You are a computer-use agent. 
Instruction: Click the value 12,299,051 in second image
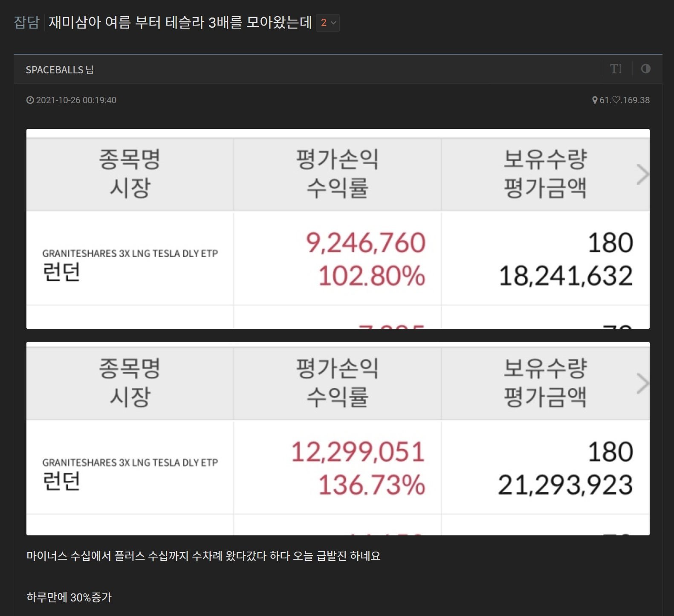click(x=358, y=452)
